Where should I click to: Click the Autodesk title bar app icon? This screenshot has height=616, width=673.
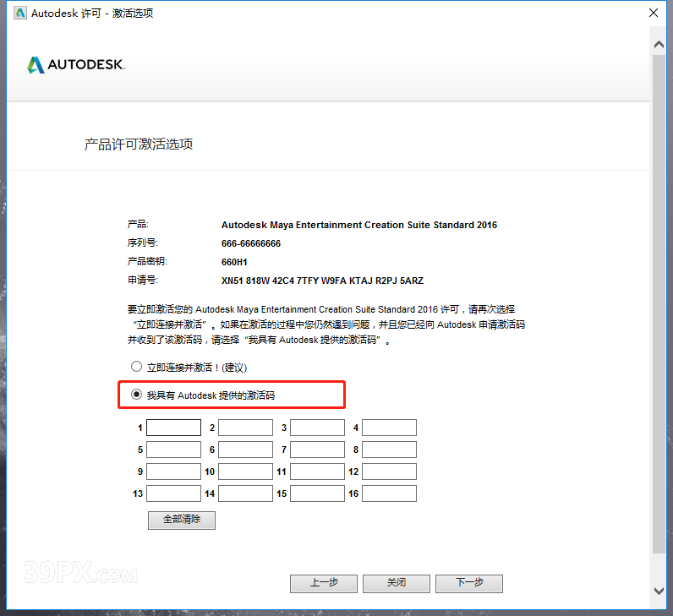click(20, 13)
